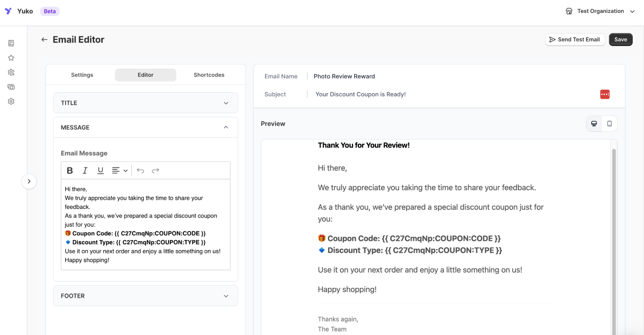Click the preview pane scrollbar
Viewport: 644px width, 335px height.
[614, 226]
